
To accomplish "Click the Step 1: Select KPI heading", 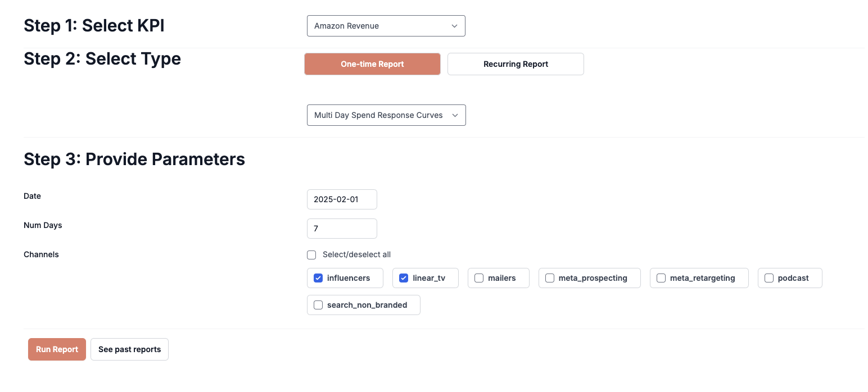I will coord(94,26).
